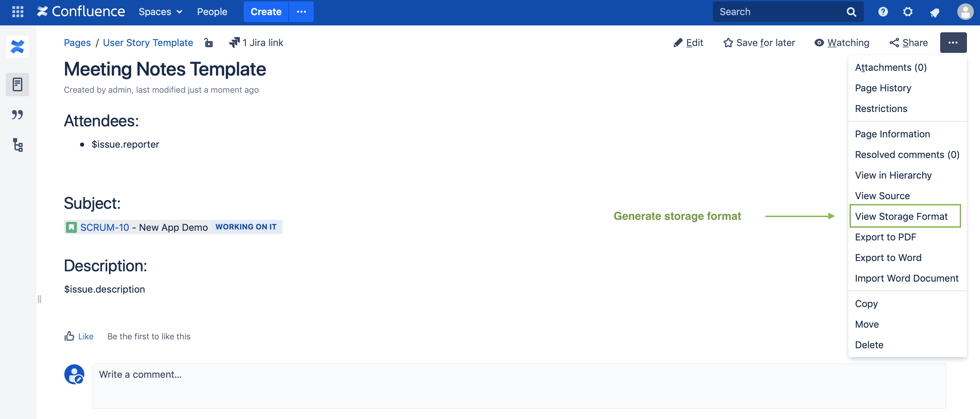The image size is (980, 419).
Task: Select View Storage Format from menu
Action: [902, 216]
